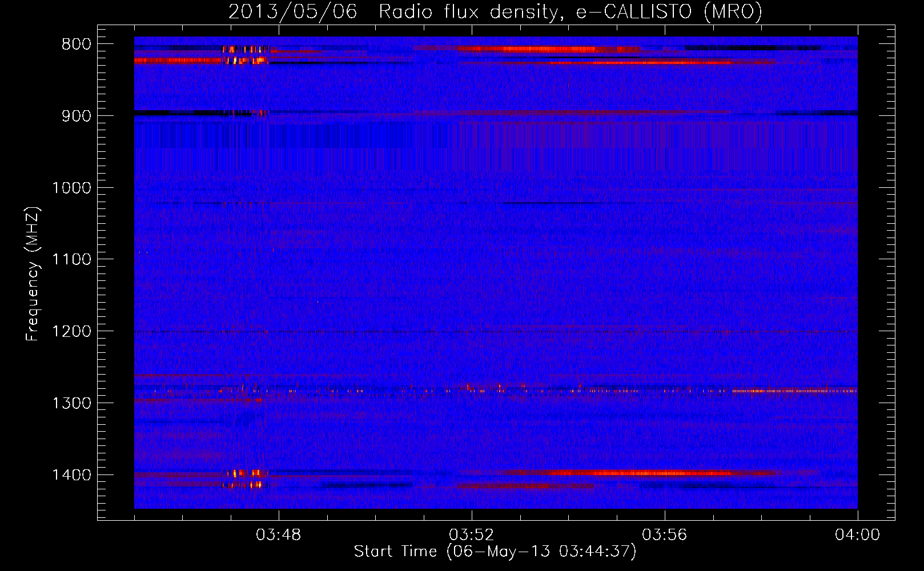Select the 1100 frequency tick label
Image resolution: width=924 pixels, height=571 pixels.
(71, 260)
